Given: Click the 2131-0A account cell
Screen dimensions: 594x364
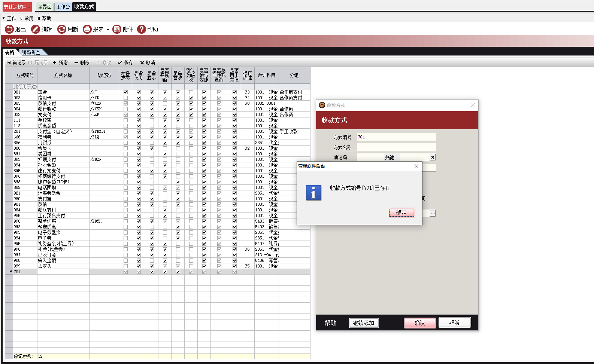Looking at the screenshot, I should [267, 255].
